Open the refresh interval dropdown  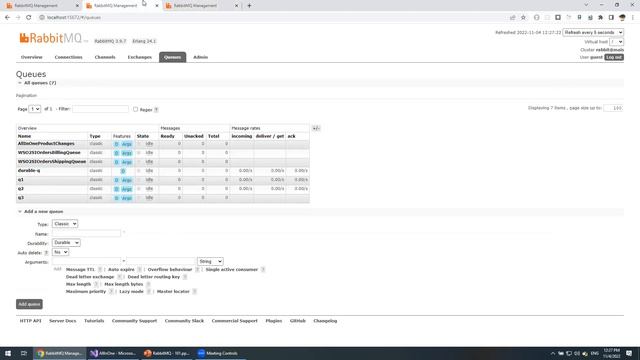coord(593,32)
